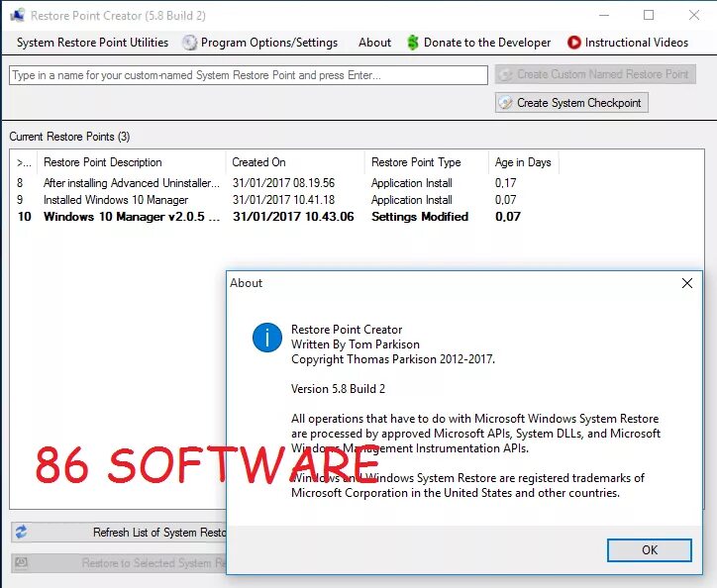
Task: Click the disc icon on Create System Checkpoint
Action: click(x=505, y=102)
